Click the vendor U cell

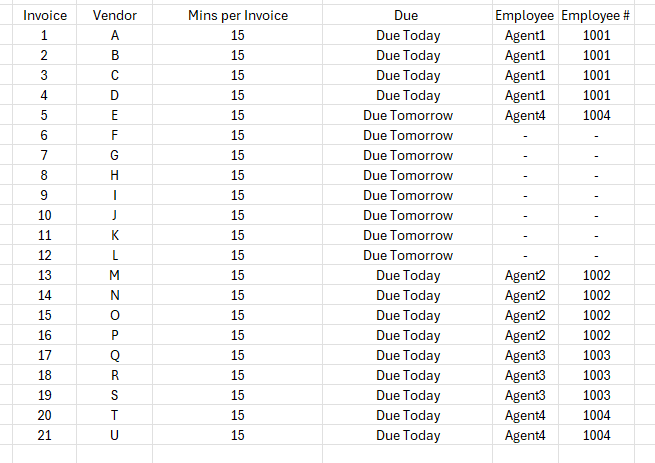point(114,435)
